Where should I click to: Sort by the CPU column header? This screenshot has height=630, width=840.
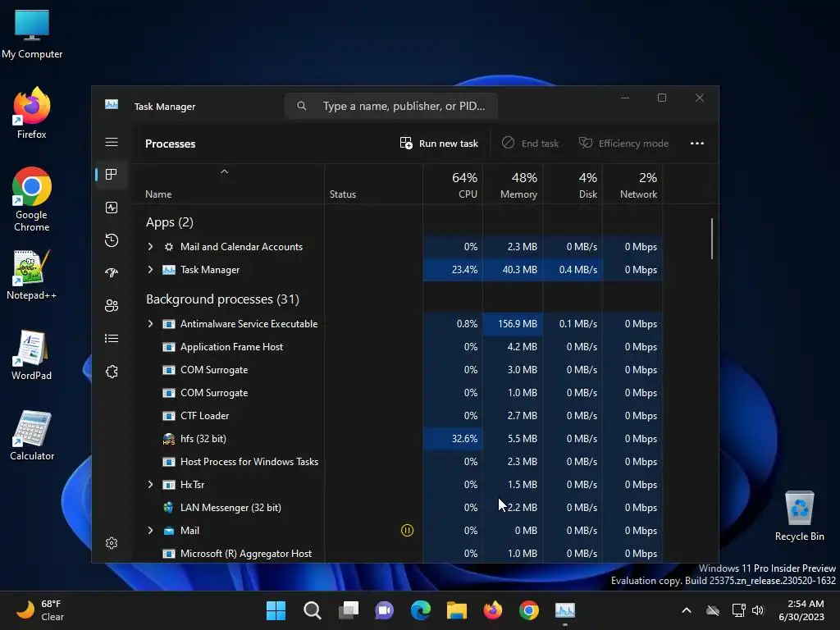click(453, 185)
